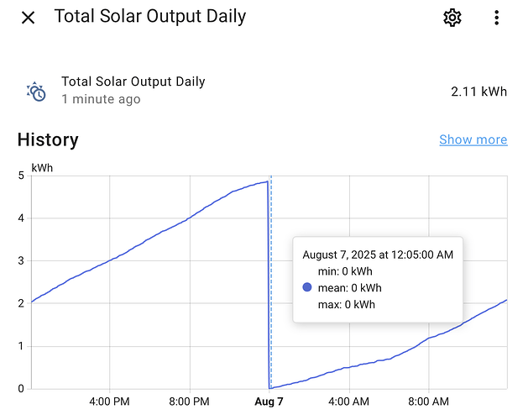The height and width of the screenshot is (420, 523).
Task: Click the 4:00 AM time axis label
Action: (x=349, y=402)
